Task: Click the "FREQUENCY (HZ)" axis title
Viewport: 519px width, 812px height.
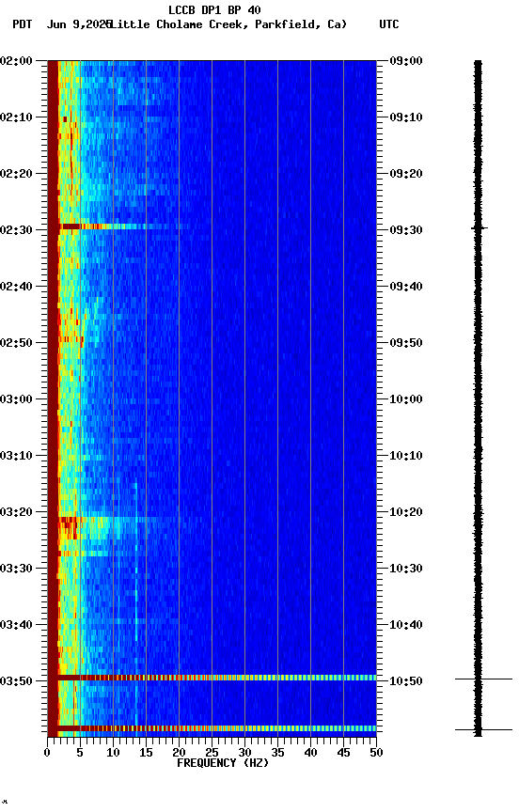Action: (223, 763)
